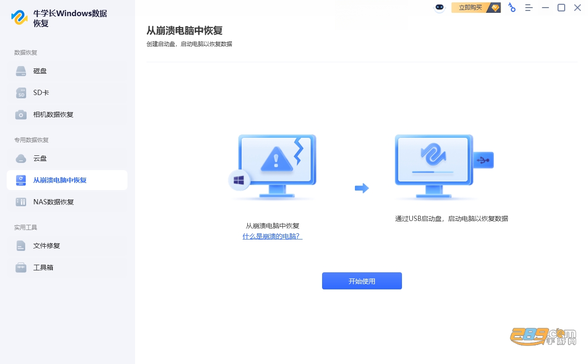
Task: Click 牛学长Windows数据恢复 app title
Action: (70, 18)
